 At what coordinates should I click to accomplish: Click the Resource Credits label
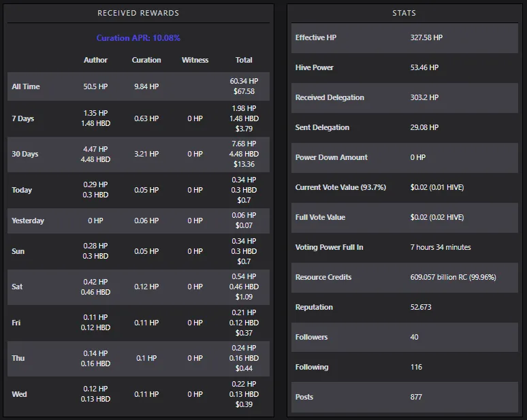323,277
